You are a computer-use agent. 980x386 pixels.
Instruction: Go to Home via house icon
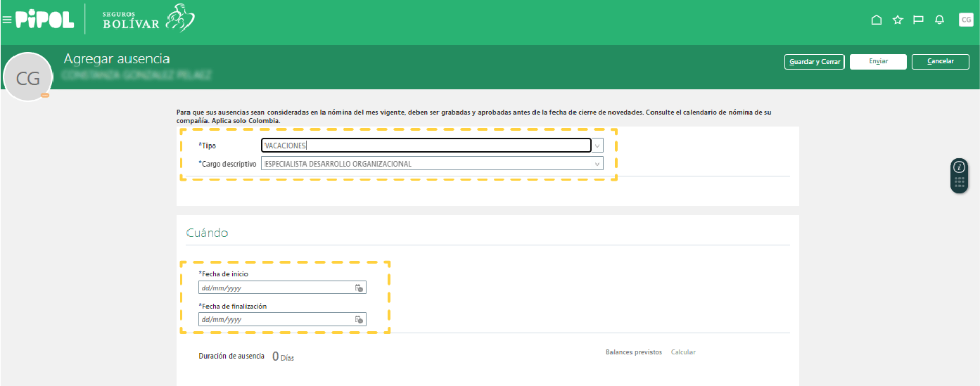coord(877,20)
